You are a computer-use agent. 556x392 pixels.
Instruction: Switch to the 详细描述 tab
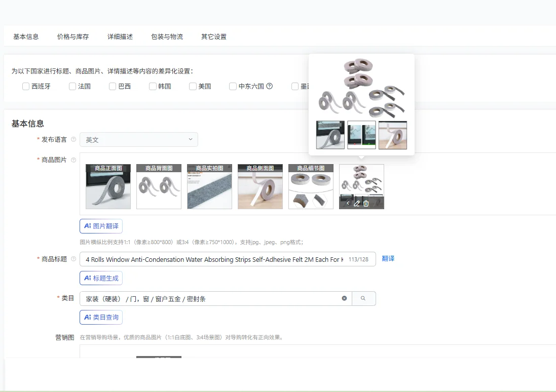(120, 36)
